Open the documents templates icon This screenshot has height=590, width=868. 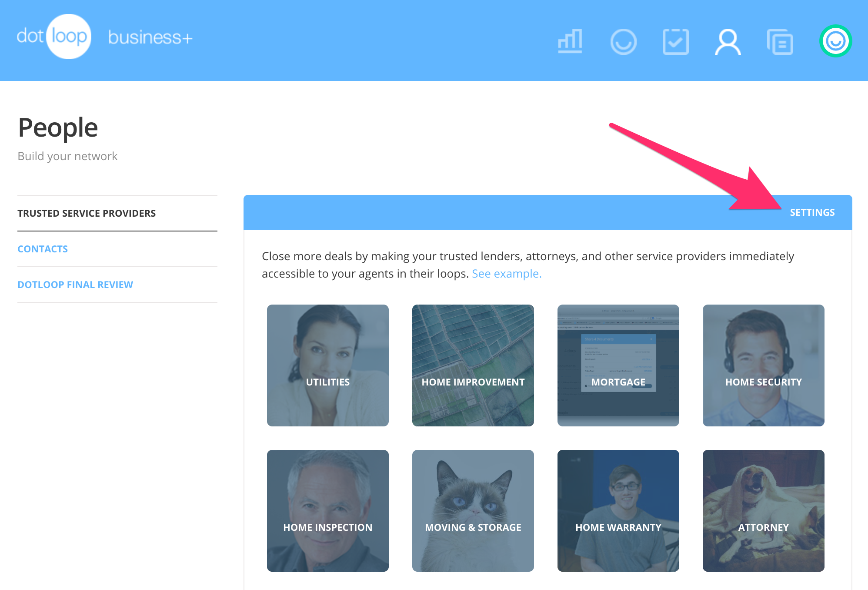[x=780, y=41]
